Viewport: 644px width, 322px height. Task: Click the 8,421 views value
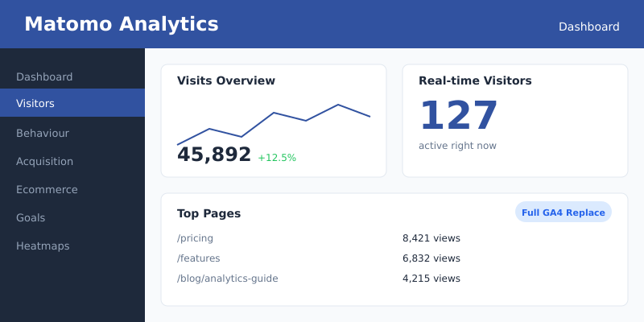[x=431, y=238]
